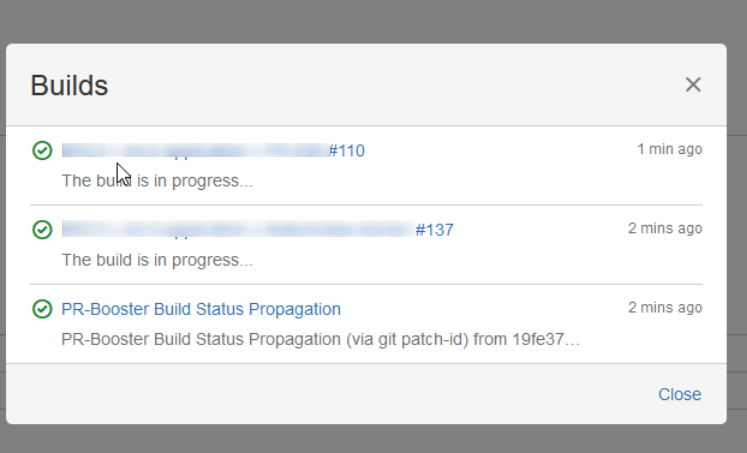
Task: Open PR-Booster Build Status Propagation link
Action: tap(201, 309)
